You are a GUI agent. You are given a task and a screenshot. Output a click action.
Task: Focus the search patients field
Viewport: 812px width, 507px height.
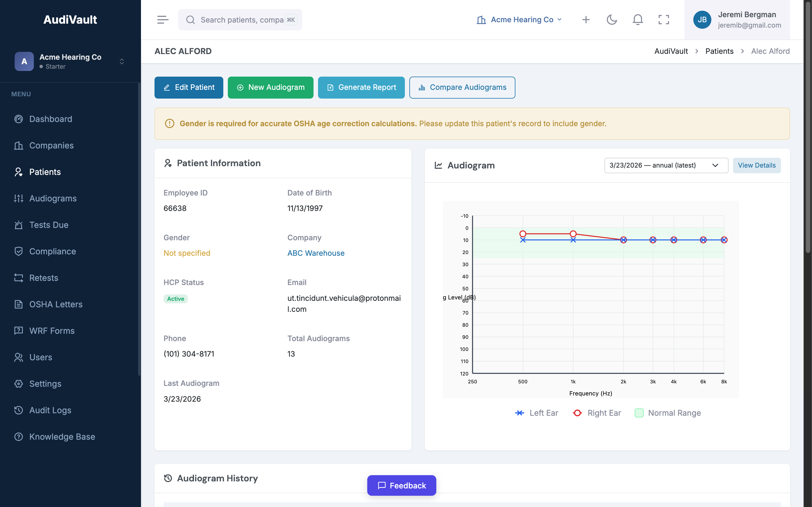click(x=242, y=20)
